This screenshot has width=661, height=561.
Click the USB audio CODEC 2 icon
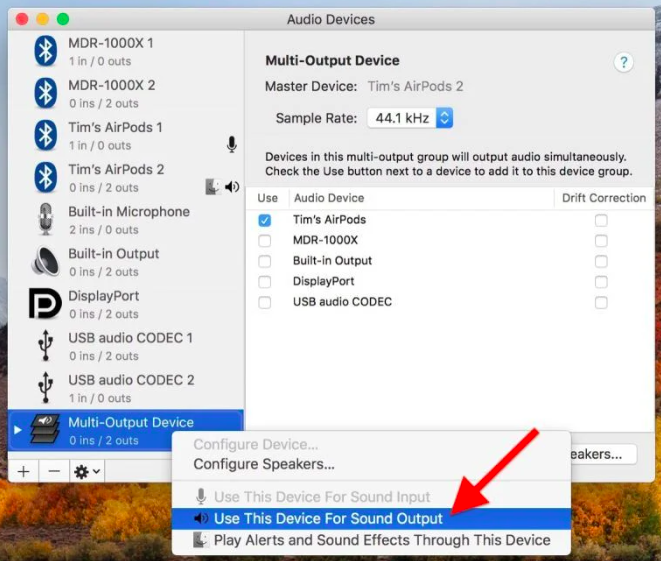click(46, 388)
